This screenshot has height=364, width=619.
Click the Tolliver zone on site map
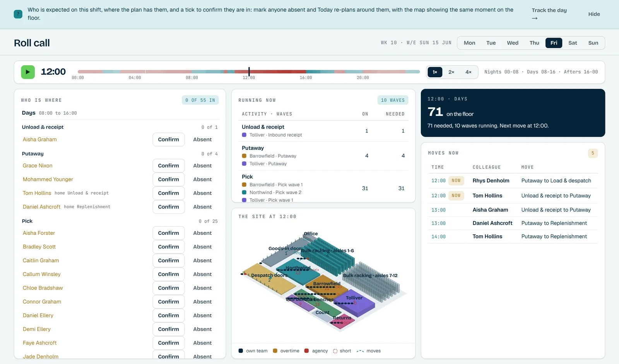(355, 303)
